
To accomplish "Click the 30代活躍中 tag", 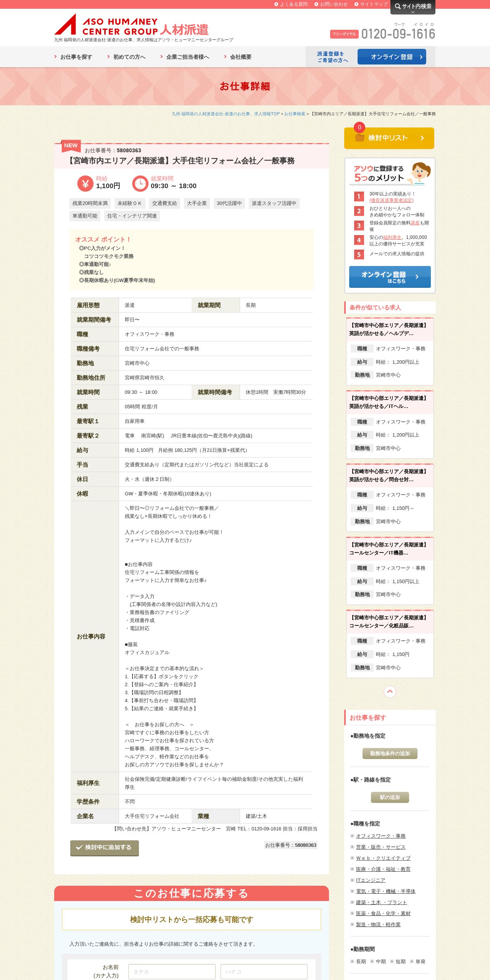I will (x=229, y=203).
